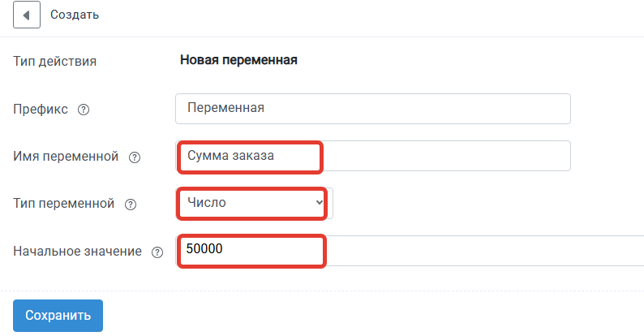Open the help icon next to Префикс
This screenshot has height=336, width=644.
(x=84, y=110)
